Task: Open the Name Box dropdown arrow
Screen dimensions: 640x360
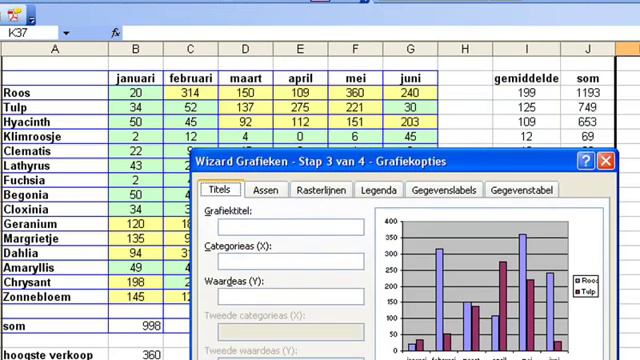Action: tap(66, 33)
